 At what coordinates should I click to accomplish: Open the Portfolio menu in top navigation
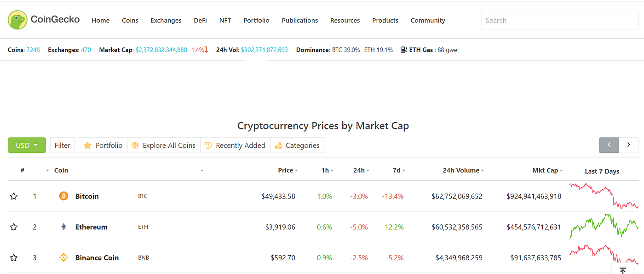(256, 20)
